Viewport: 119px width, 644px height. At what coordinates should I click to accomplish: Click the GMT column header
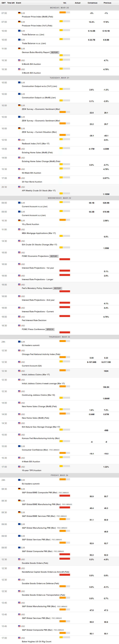pos(4,3)
